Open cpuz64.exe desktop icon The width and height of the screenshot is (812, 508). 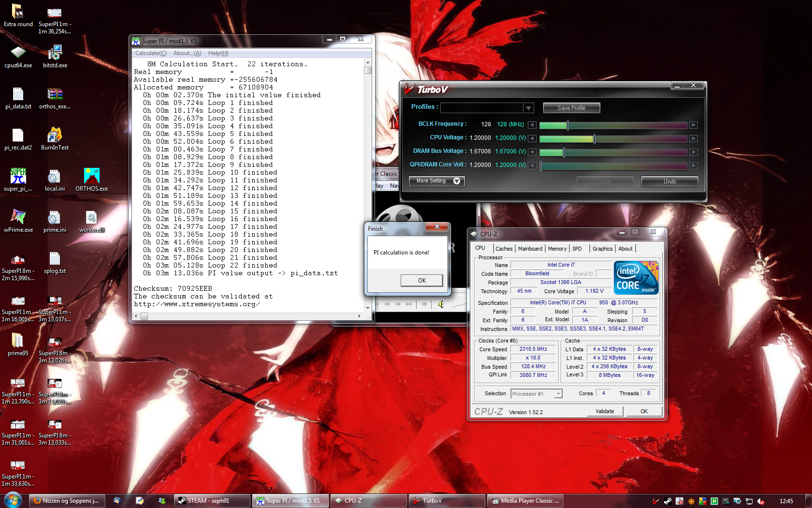click(18, 57)
